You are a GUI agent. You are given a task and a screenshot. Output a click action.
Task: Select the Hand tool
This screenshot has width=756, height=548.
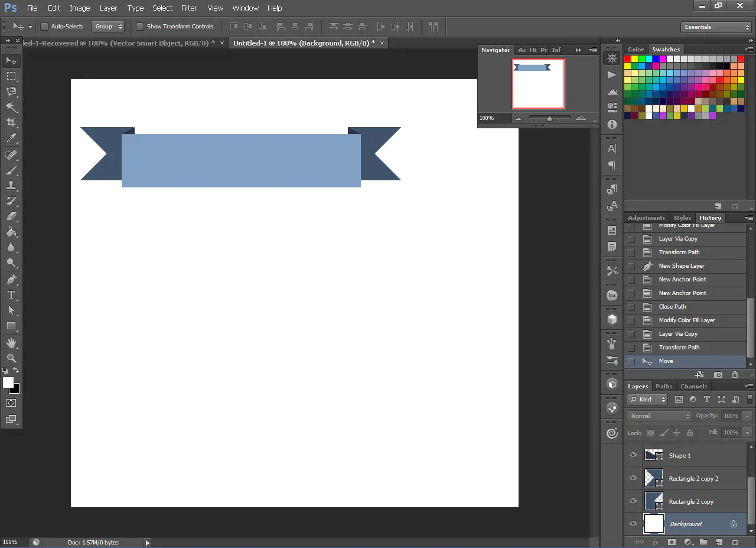click(11, 343)
